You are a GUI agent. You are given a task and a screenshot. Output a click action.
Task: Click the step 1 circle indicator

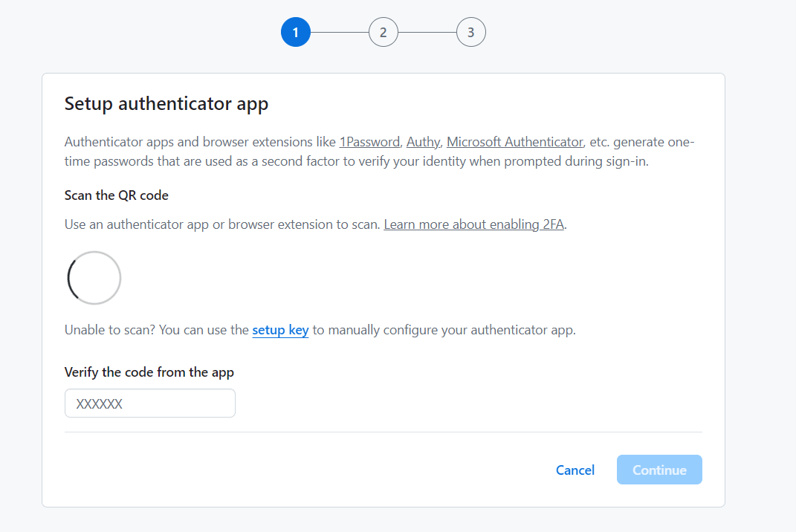(x=295, y=33)
